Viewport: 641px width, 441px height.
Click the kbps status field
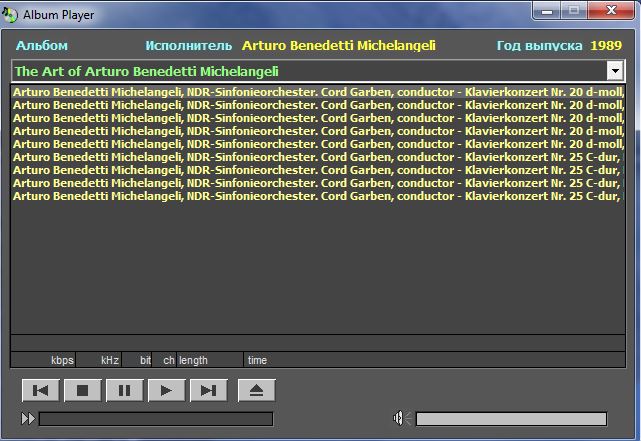(43, 360)
